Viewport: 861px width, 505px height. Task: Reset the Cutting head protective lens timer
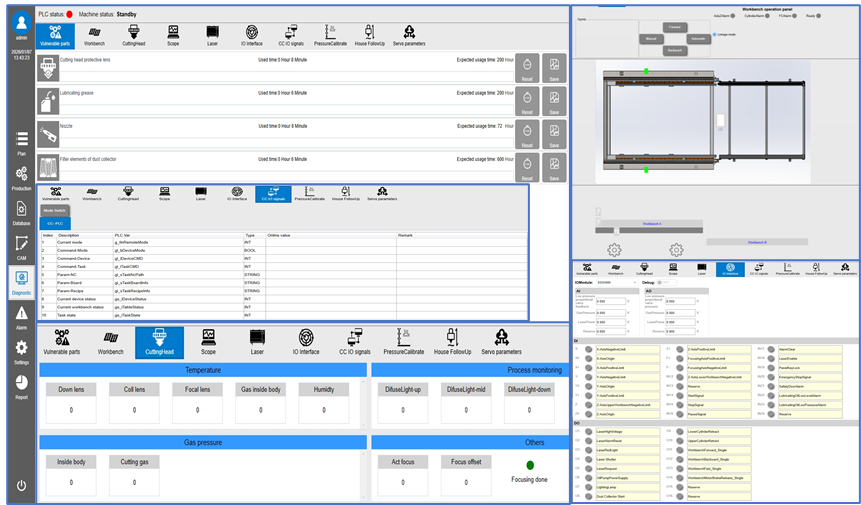527,68
